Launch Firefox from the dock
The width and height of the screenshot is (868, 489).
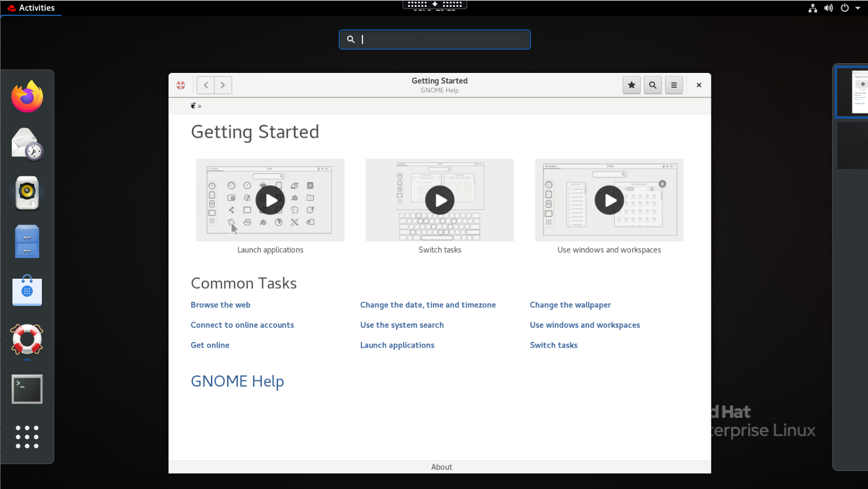point(27,97)
